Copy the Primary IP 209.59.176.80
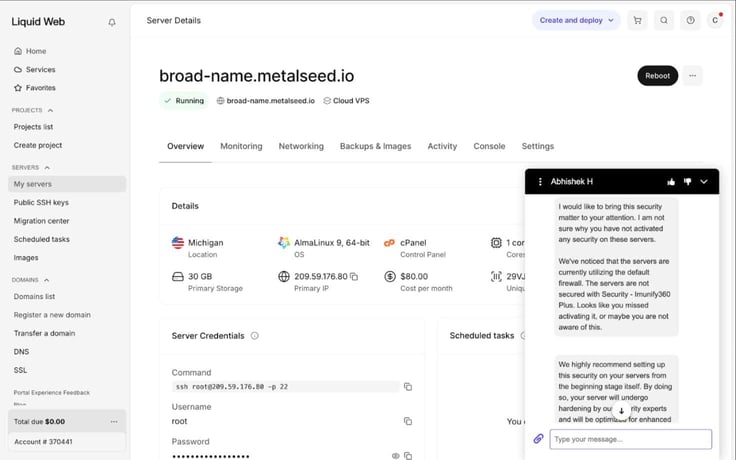The width and height of the screenshot is (736, 460). pos(354,276)
